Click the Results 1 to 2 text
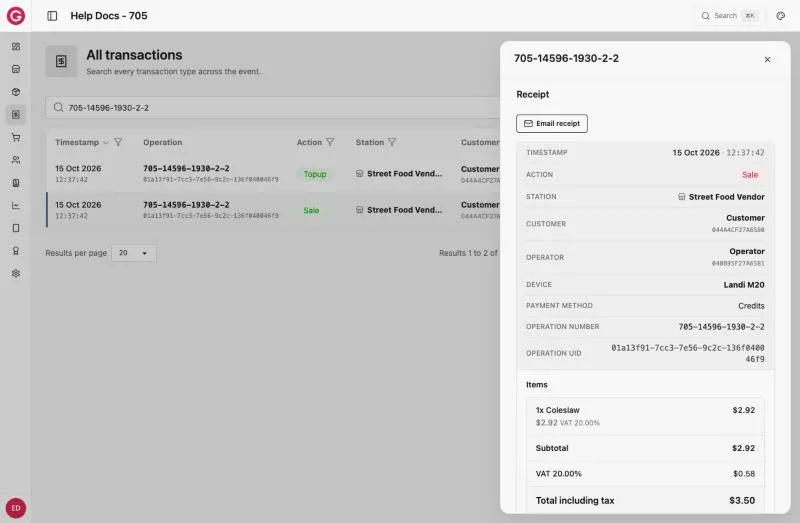Image resolution: width=800 pixels, height=523 pixels. point(468,253)
